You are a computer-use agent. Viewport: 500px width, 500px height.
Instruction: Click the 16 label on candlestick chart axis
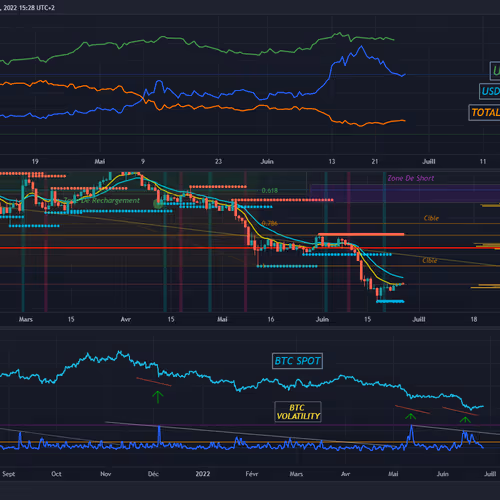pyautogui.click(x=271, y=319)
